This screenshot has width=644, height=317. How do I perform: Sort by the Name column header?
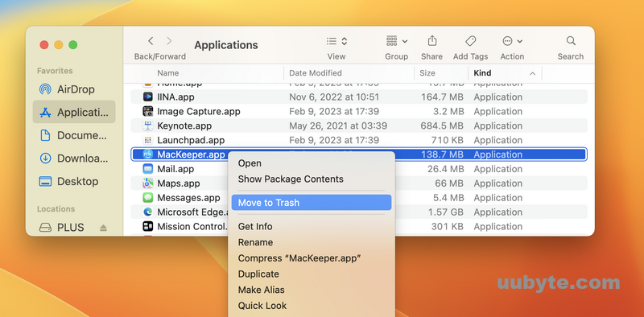(x=168, y=73)
